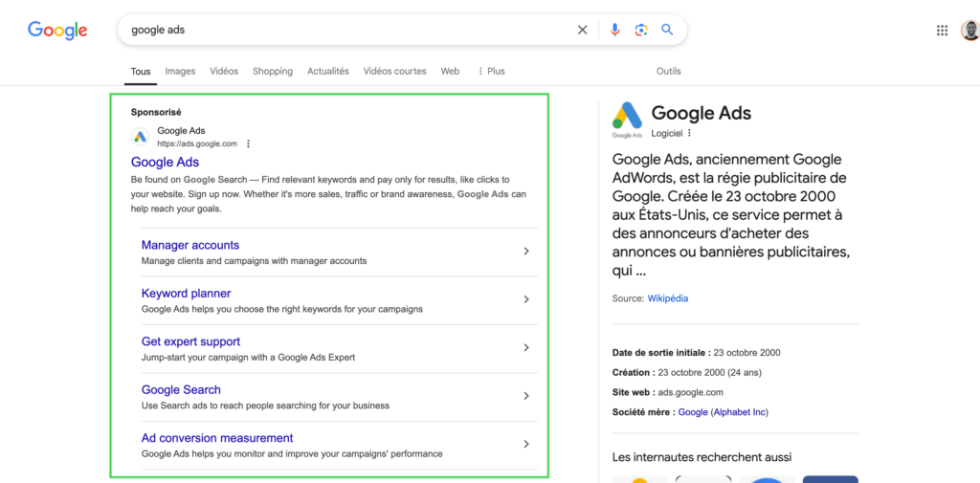The image size is (980, 483).
Task: Switch to the Images tab
Action: coord(180,71)
